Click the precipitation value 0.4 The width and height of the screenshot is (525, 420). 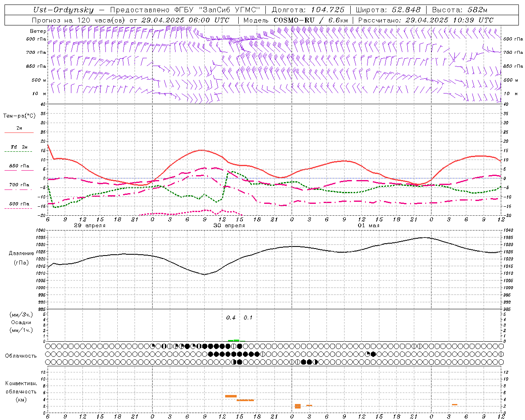tap(231, 318)
